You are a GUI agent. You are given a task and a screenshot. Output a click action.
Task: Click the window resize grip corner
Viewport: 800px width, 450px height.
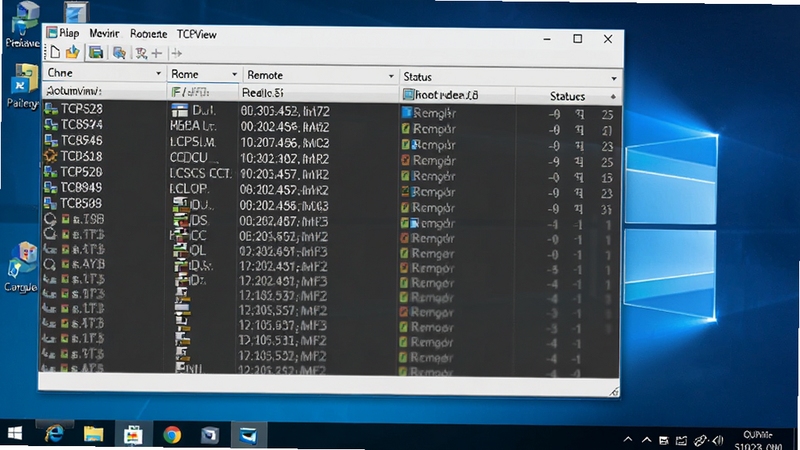[614, 391]
